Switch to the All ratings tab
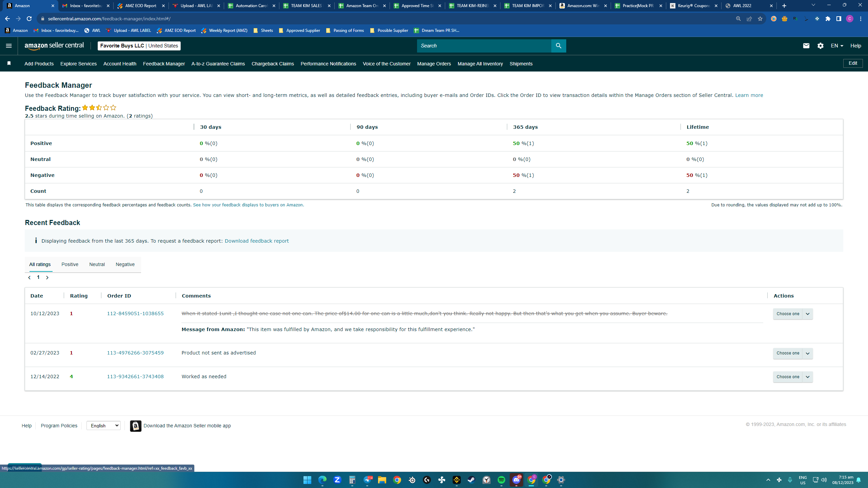This screenshot has width=868, height=488. tap(40, 264)
